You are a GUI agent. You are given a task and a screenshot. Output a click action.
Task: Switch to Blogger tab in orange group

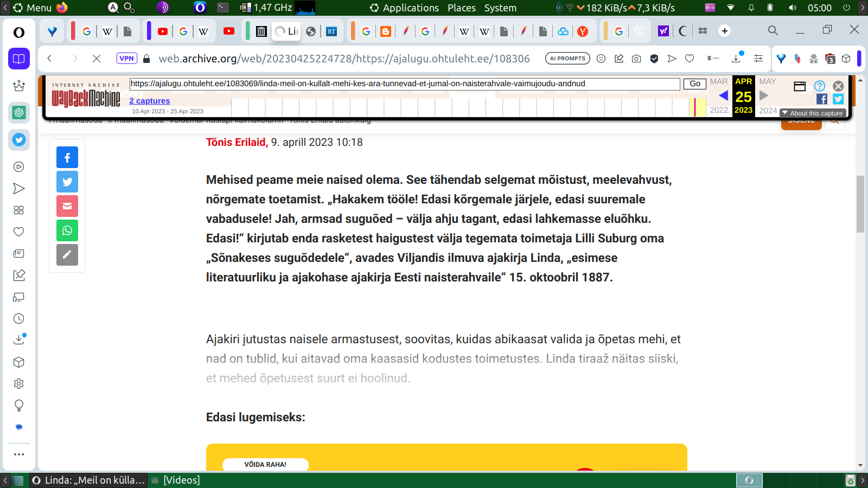(x=386, y=31)
